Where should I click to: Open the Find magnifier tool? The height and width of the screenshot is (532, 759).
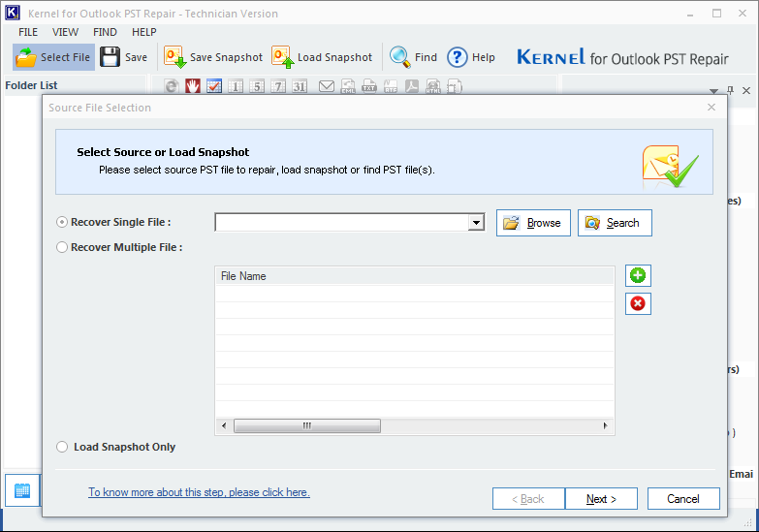[399, 57]
